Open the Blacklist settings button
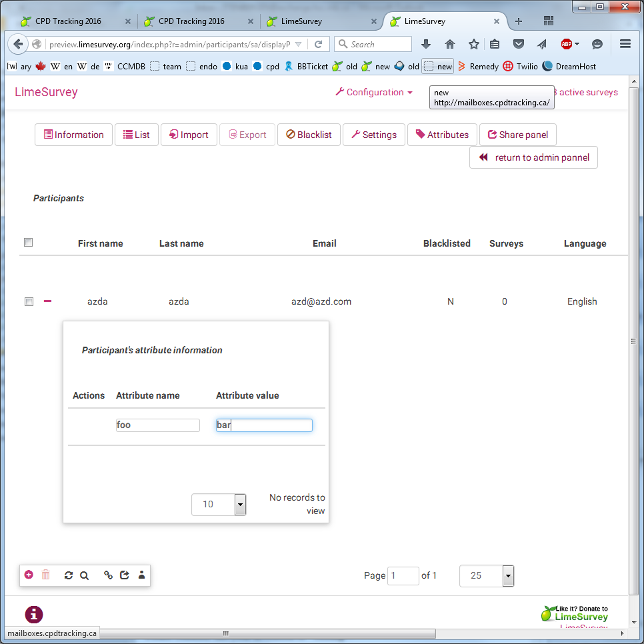This screenshot has height=644, width=644. [309, 135]
